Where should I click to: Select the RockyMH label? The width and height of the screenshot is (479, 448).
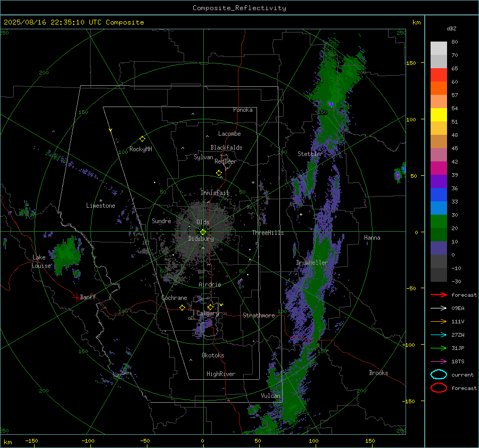coord(141,149)
